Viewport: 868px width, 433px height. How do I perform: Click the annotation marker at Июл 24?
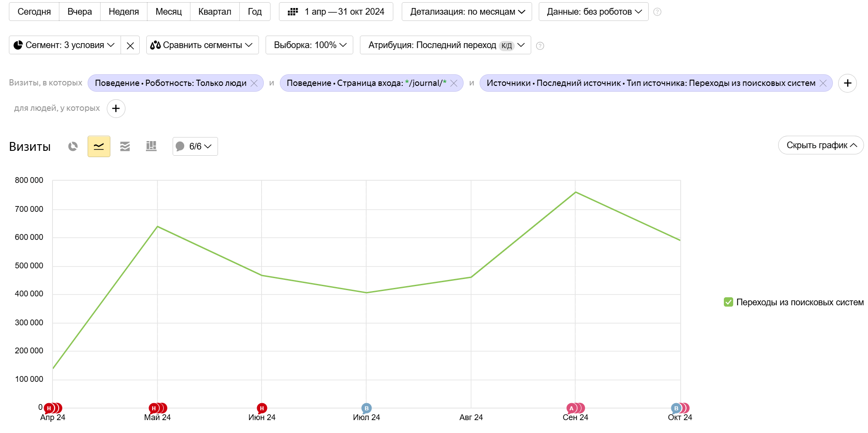click(366, 408)
